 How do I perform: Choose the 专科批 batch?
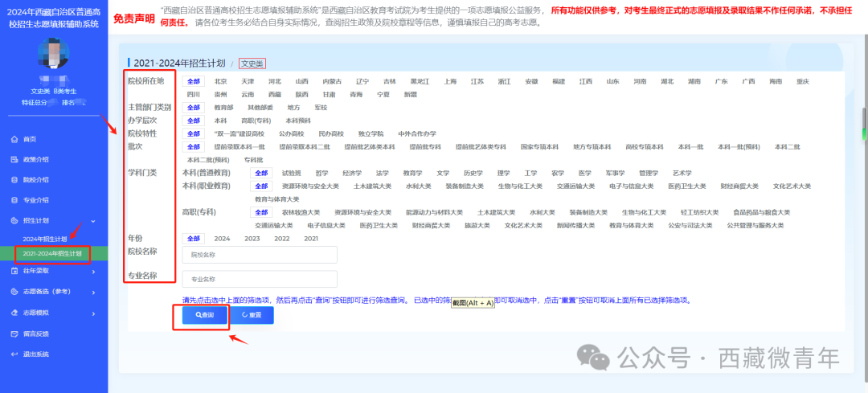254,160
